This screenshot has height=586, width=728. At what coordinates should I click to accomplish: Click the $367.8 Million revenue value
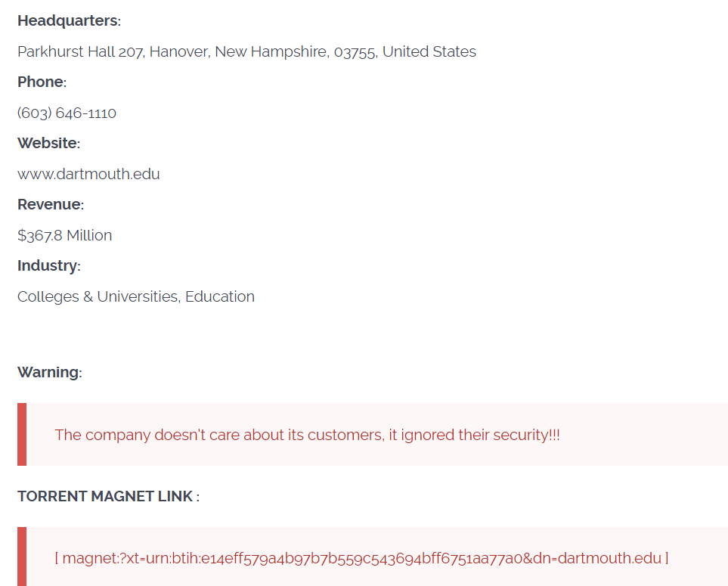click(64, 235)
